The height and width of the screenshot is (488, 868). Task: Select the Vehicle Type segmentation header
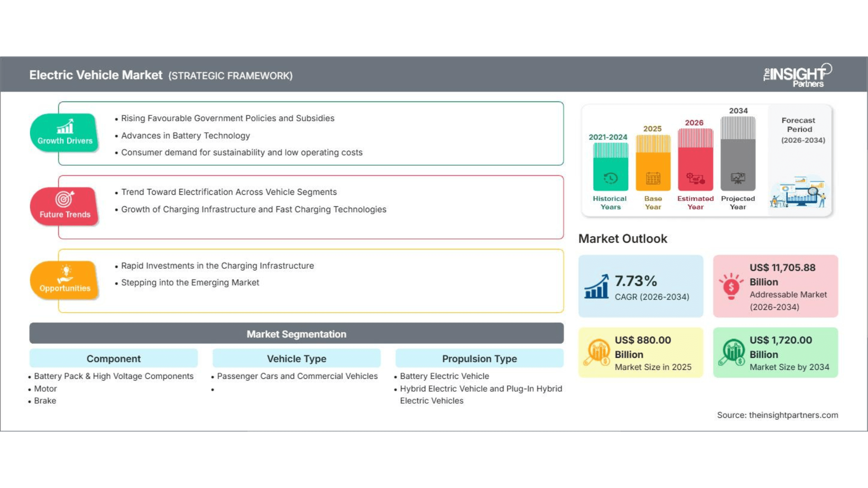[x=296, y=358]
